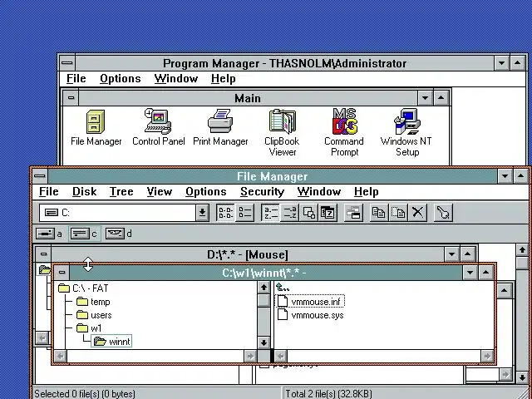The height and width of the screenshot is (399, 532).
Task: Click the up-directory arrow entry in file list
Action: pyautogui.click(x=283, y=288)
